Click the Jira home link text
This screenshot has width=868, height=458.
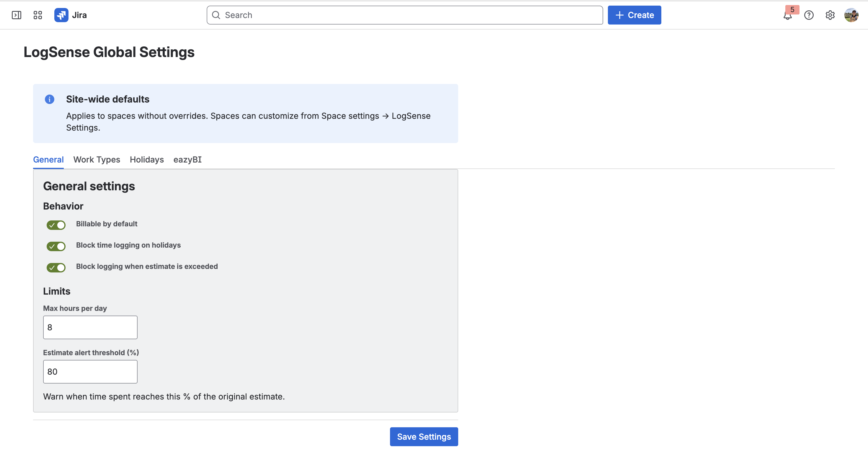pos(79,15)
